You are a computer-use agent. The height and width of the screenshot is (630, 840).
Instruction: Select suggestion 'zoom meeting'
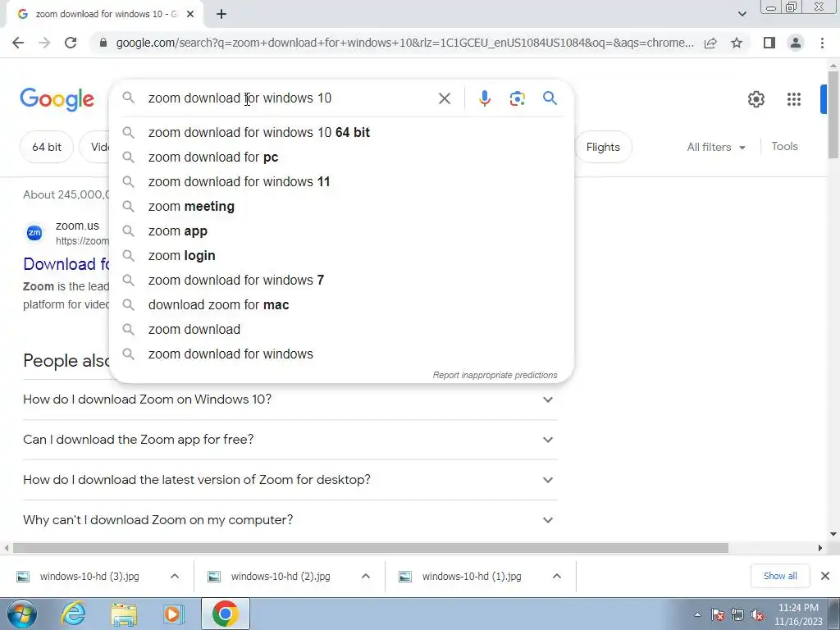[x=342, y=206]
